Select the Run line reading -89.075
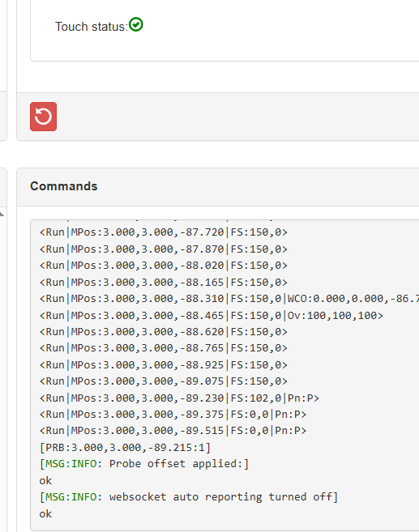This screenshot has width=419, height=532. click(164, 381)
